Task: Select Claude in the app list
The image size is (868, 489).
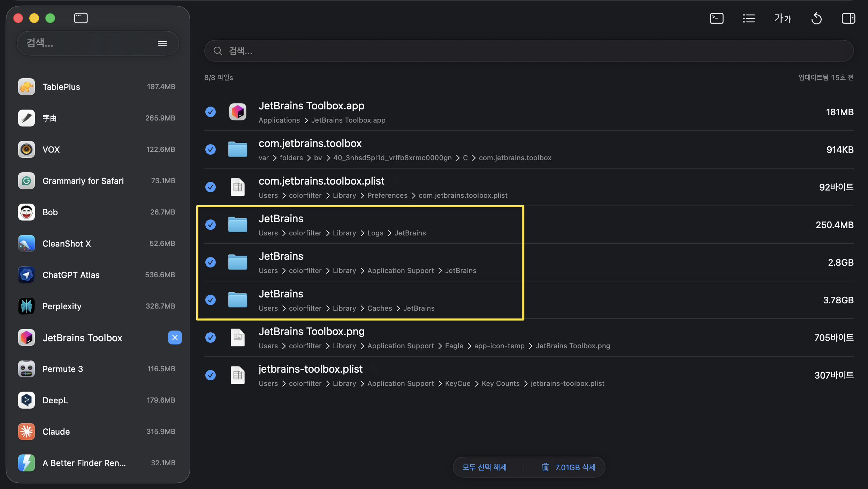Action: point(56,432)
